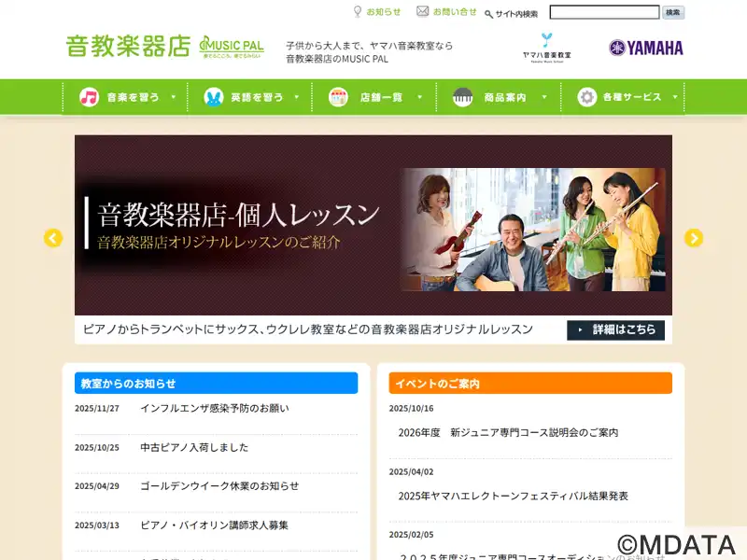Click the ピアノからトランペット slide caption
The width and height of the screenshot is (747, 560).
click(x=308, y=329)
